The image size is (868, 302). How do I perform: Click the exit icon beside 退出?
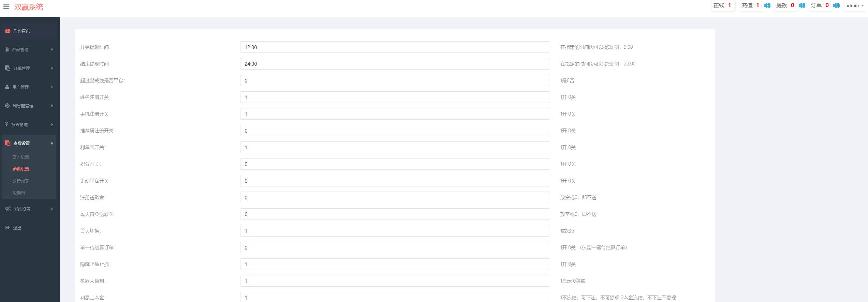7,228
